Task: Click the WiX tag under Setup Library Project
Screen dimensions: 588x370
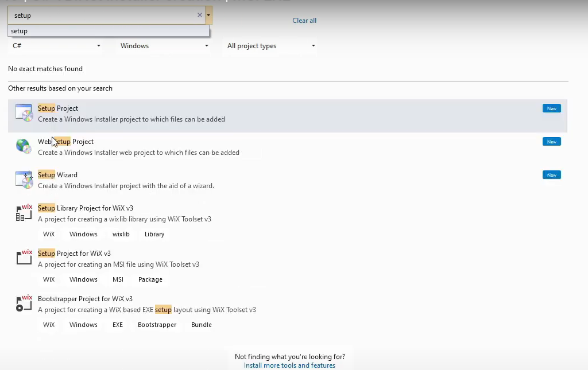Action: tap(49, 234)
